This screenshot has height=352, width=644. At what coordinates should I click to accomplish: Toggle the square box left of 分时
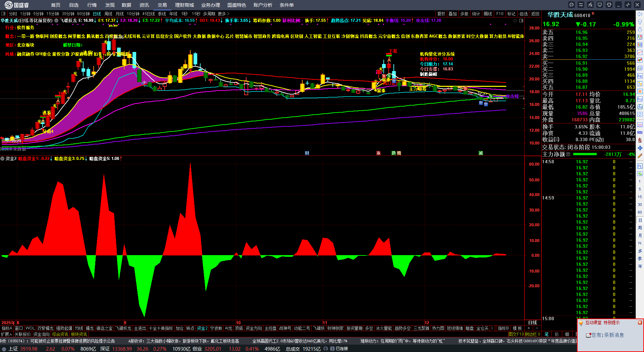point(3,14)
